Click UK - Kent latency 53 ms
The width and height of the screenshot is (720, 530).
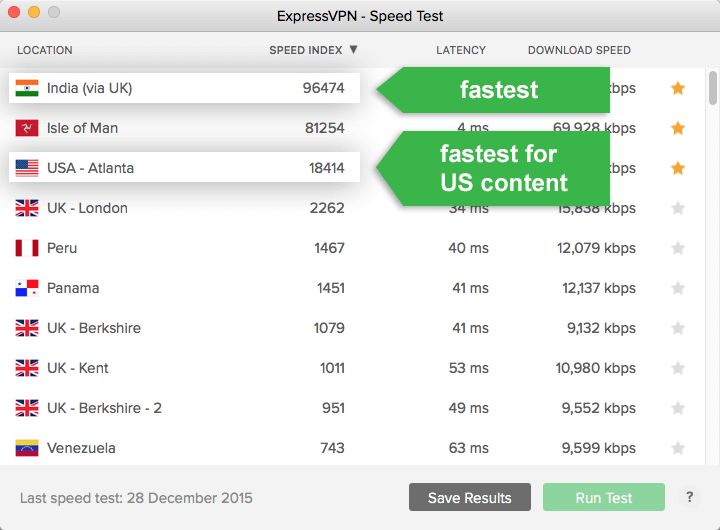tap(468, 368)
